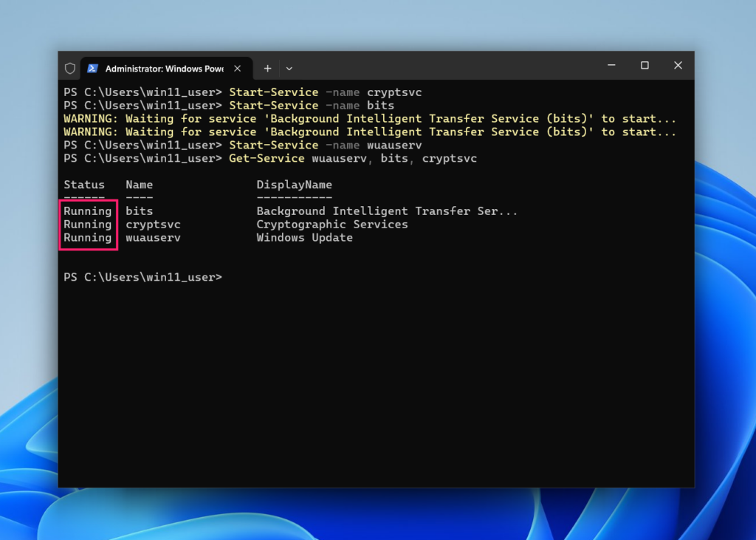The width and height of the screenshot is (756, 540).
Task: Click the PowerShell icon on the tab
Action: [x=92, y=69]
